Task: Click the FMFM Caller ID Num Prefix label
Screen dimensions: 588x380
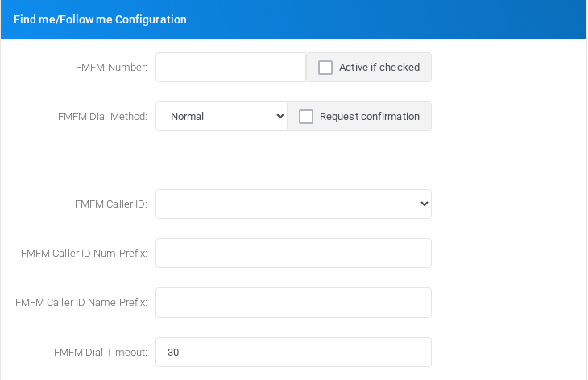Action: [84, 254]
